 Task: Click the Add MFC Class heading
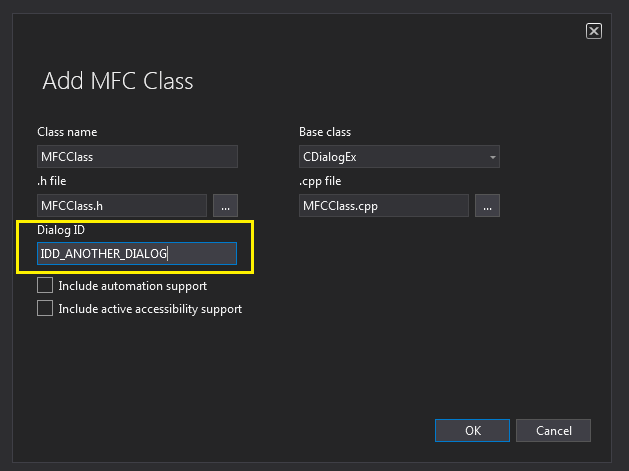[118, 81]
